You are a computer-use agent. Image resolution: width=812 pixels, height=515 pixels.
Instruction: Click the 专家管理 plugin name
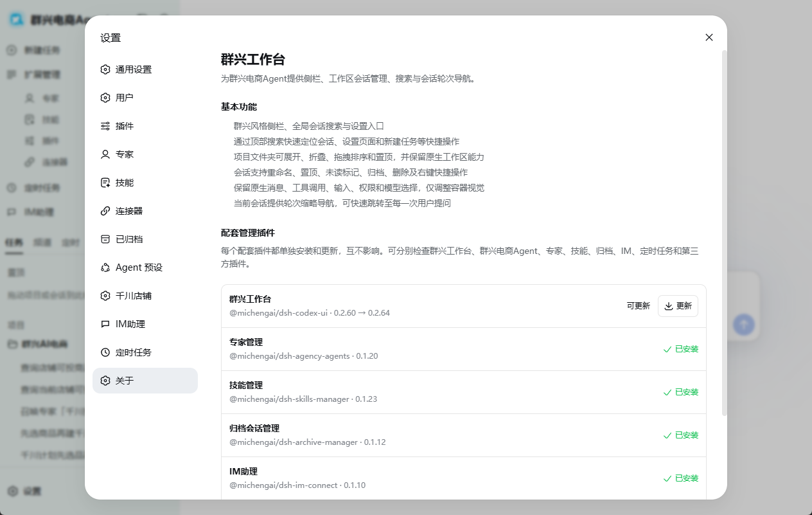point(246,342)
